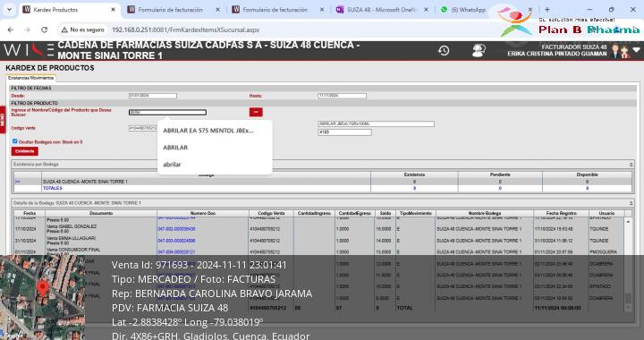
Task: Click the >> link in the bodega row
Action: click(17, 182)
